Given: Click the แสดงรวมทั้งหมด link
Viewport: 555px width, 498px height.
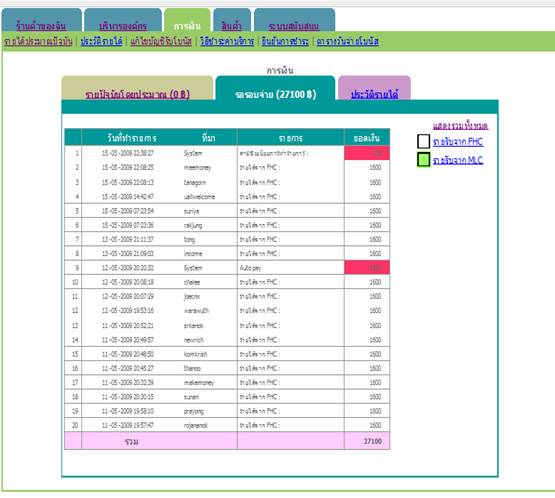Looking at the screenshot, I should (x=460, y=126).
